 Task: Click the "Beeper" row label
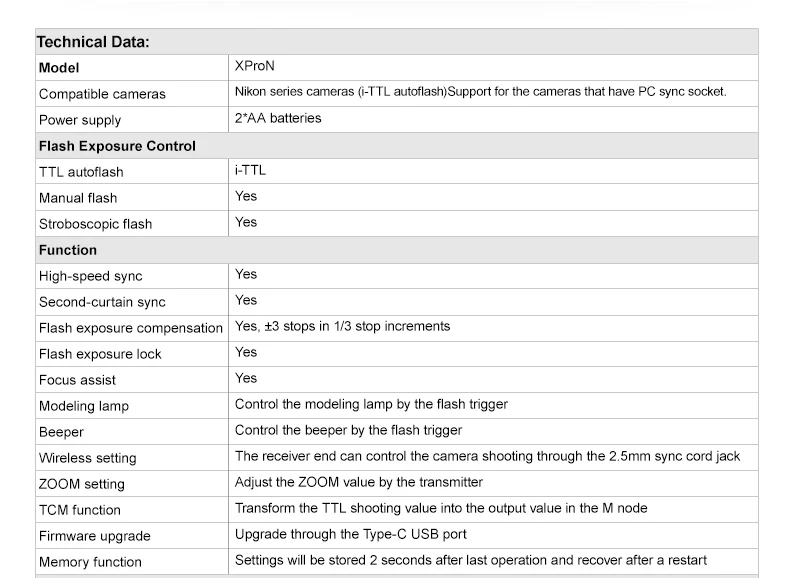(x=61, y=432)
